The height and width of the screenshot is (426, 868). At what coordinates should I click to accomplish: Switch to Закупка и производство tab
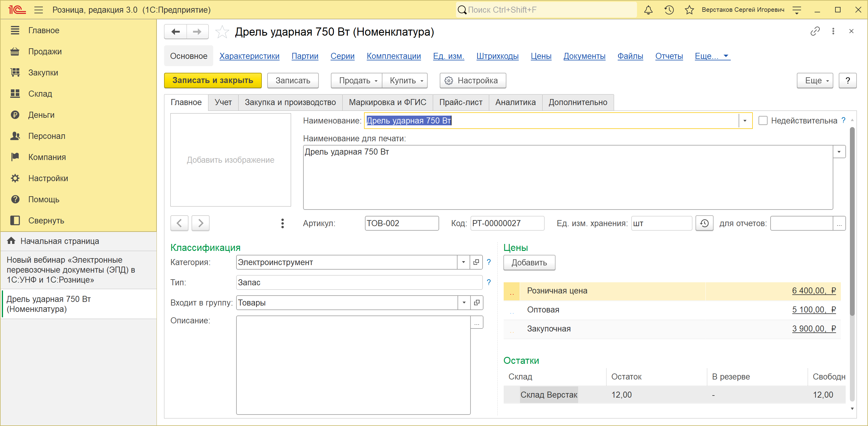[x=290, y=102]
